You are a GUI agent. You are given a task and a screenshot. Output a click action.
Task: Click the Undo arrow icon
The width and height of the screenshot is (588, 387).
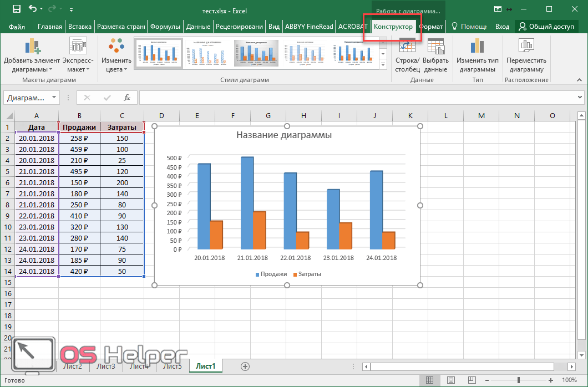point(33,9)
